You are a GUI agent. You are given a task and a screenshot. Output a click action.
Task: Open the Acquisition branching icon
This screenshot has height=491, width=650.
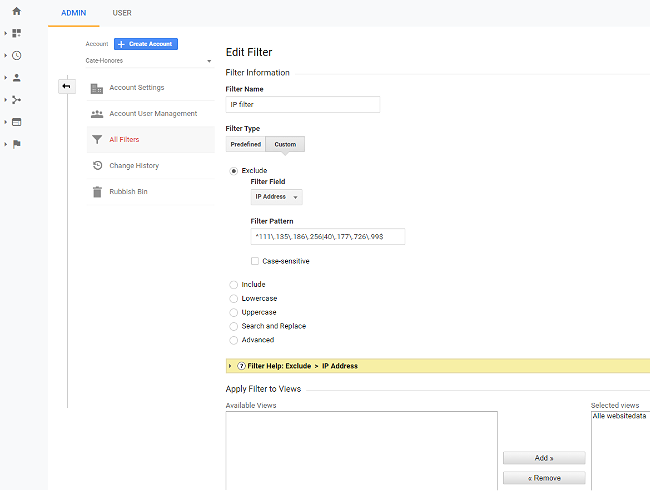[17, 100]
